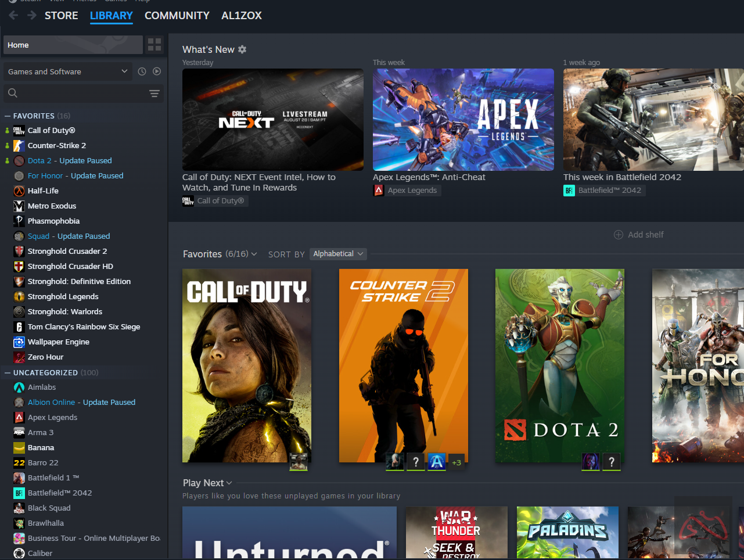Open What's New settings gear
Image resolution: width=744 pixels, height=560 pixels.
[242, 49]
